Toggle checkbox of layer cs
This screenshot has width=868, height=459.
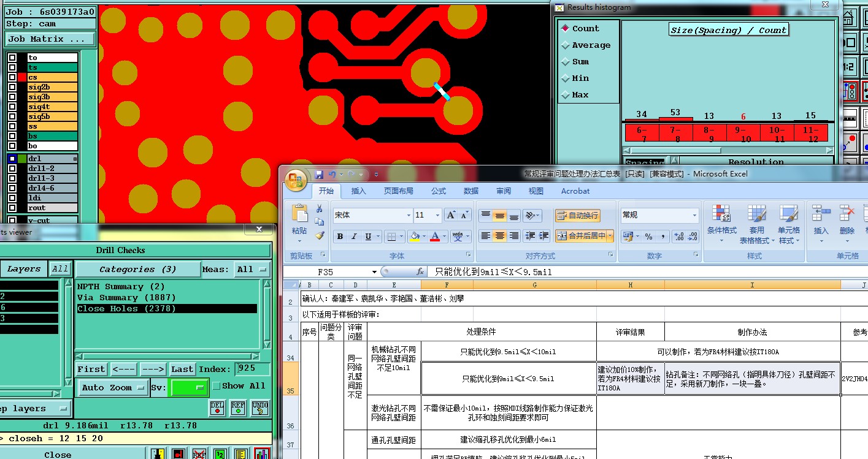pyautogui.click(x=12, y=77)
